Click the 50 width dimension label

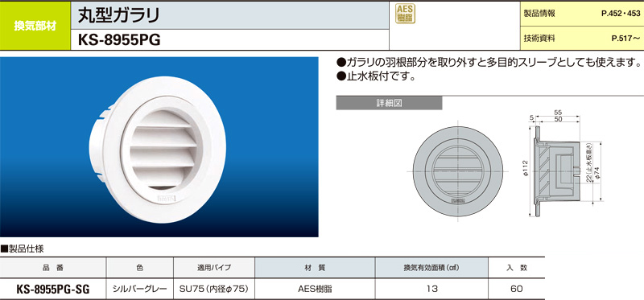557,118
